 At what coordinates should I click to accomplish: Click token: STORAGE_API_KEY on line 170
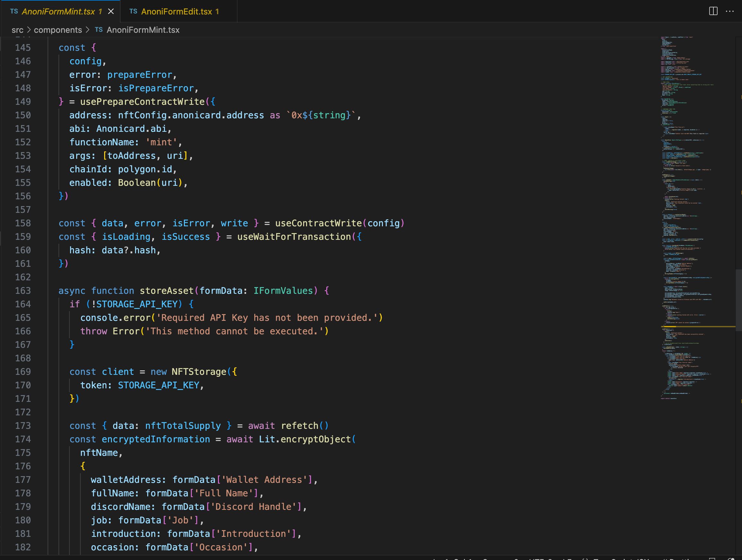click(140, 385)
